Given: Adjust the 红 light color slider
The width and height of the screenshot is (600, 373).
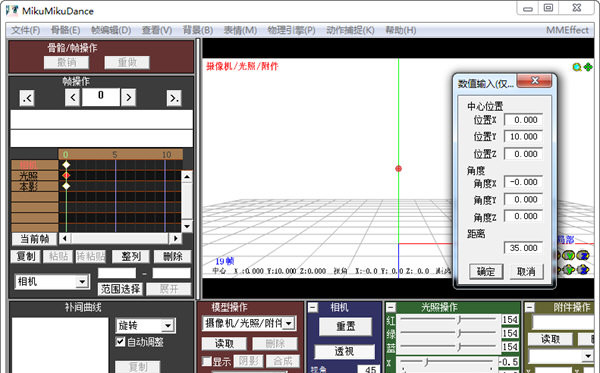Looking at the screenshot, I should point(448,319).
